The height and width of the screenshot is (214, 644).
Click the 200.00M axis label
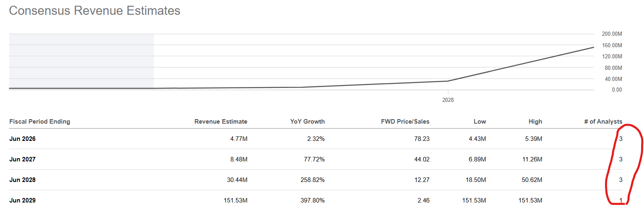[612, 34]
